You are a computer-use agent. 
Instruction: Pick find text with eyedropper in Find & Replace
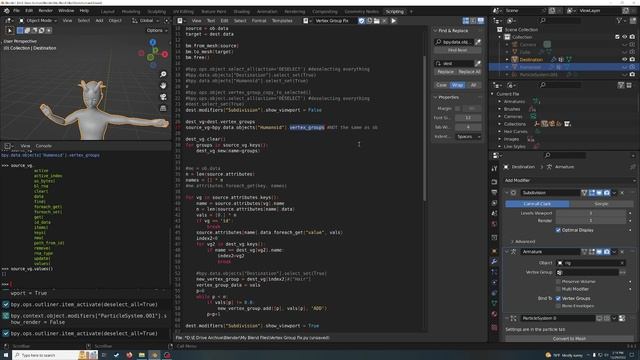click(x=478, y=42)
